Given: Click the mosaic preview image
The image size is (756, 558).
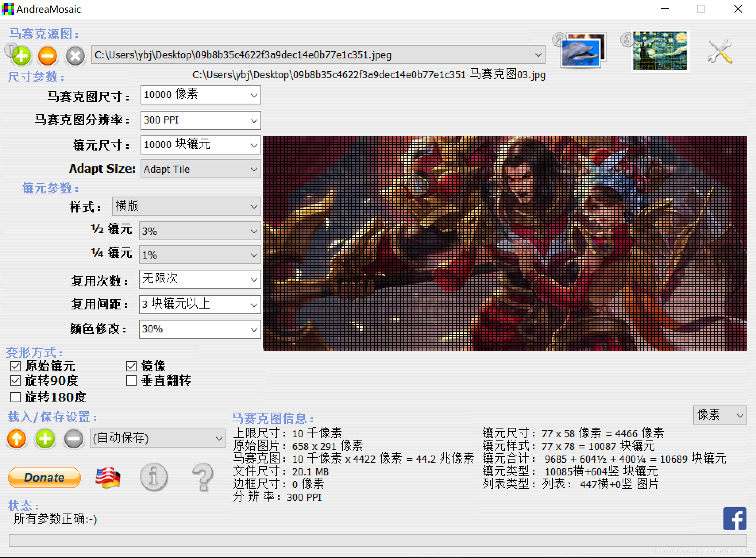Looking at the screenshot, I should (505, 243).
